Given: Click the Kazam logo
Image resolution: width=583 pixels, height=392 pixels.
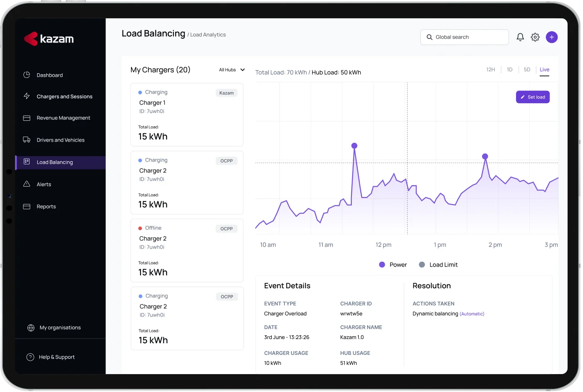Looking at the screenshot, I should (x=49, y=39).
